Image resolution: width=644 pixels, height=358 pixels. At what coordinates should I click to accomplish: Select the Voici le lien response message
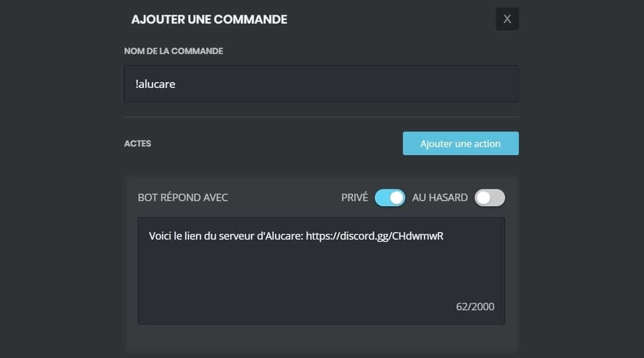click(297, 235)
